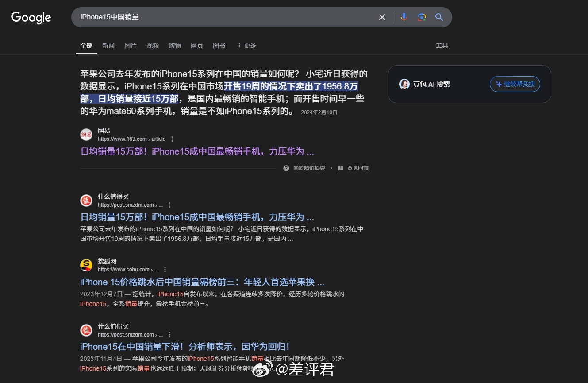Select the 全部 tab

86,46
